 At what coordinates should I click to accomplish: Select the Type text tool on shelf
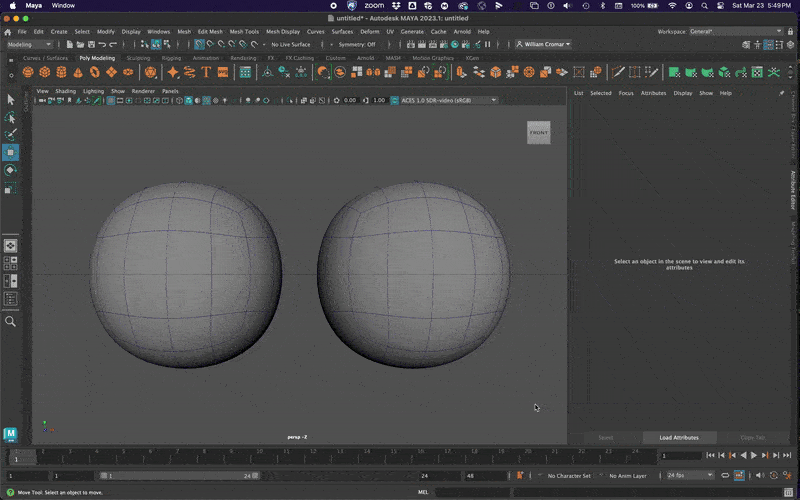207,72
